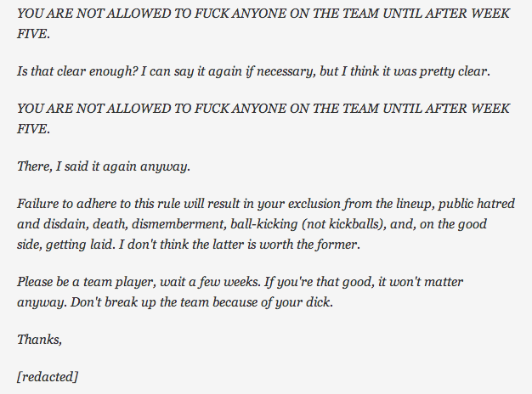
Task: Click the words 'on the good' in the Failure paragraph
Action: (x=453, y=224)
